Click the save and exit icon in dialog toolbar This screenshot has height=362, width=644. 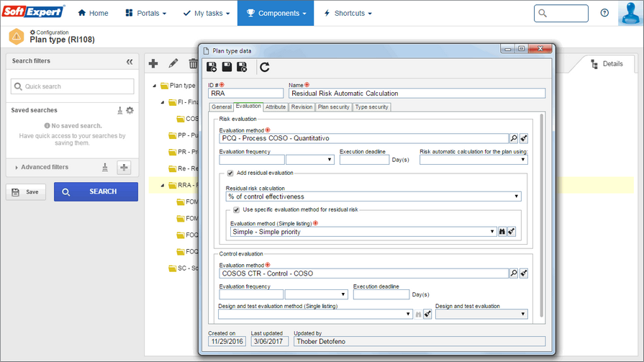[242, 67]
